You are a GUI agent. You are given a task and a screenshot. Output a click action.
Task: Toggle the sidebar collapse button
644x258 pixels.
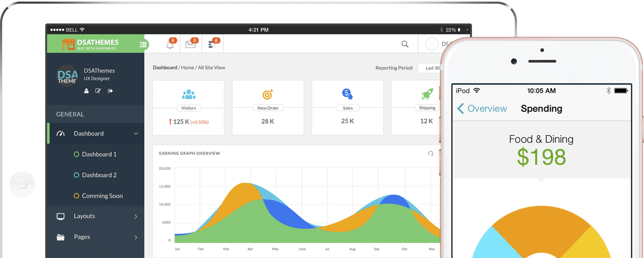click(143, 45)
